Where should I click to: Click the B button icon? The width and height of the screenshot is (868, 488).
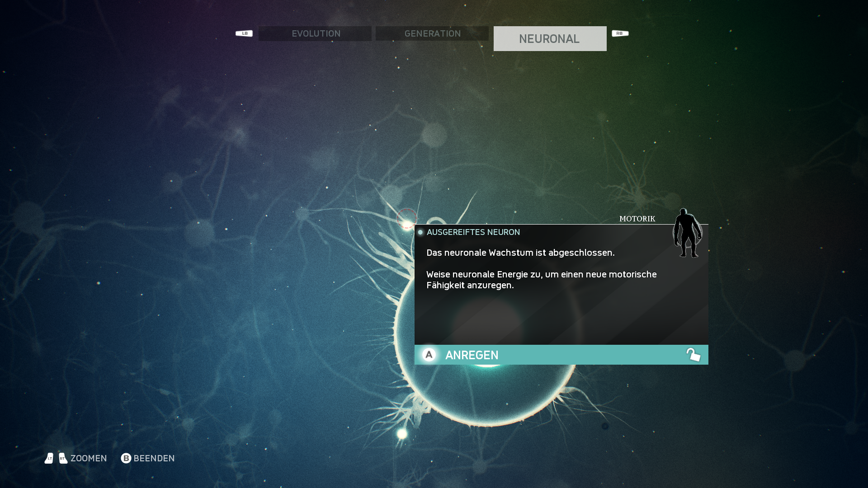(x=126, y=458)
